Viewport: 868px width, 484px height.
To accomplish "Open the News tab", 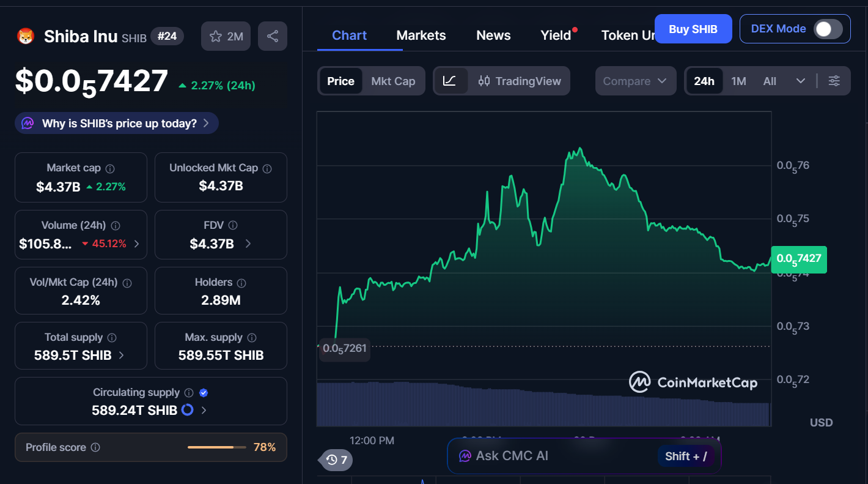I will click(493, 35).
